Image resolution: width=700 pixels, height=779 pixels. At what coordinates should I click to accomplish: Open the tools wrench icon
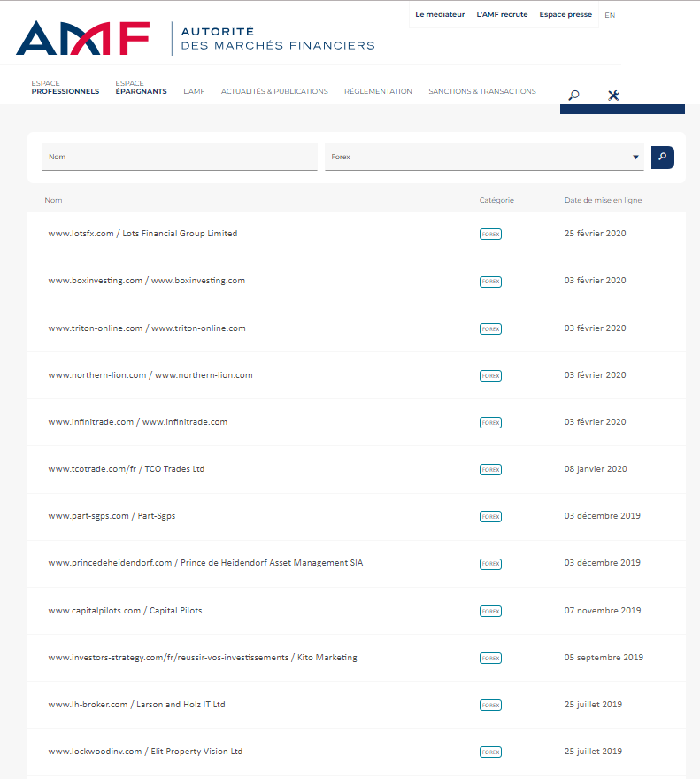pyautogui.click(x=613, y=95)
